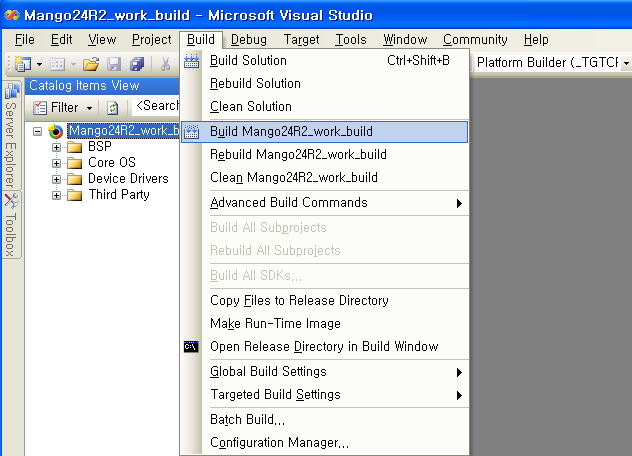
Task: Choose Open Release Directory in Build Window
Action: [324, 347]
